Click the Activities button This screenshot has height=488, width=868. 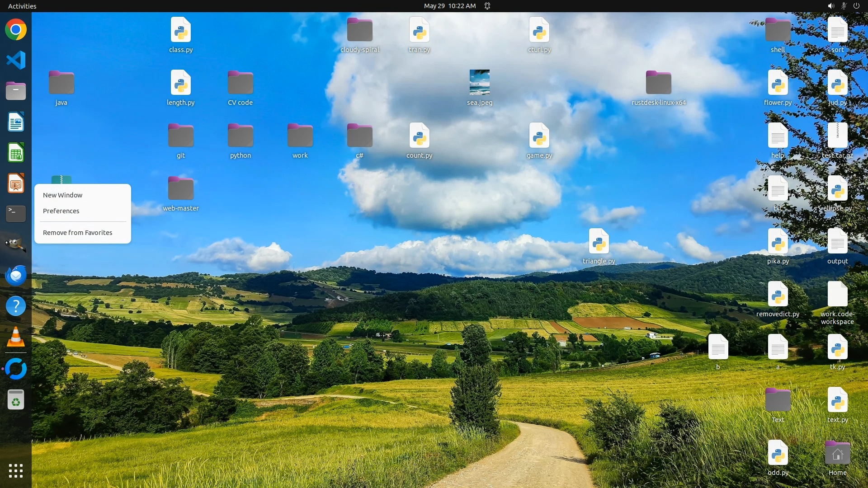point(22,6)
